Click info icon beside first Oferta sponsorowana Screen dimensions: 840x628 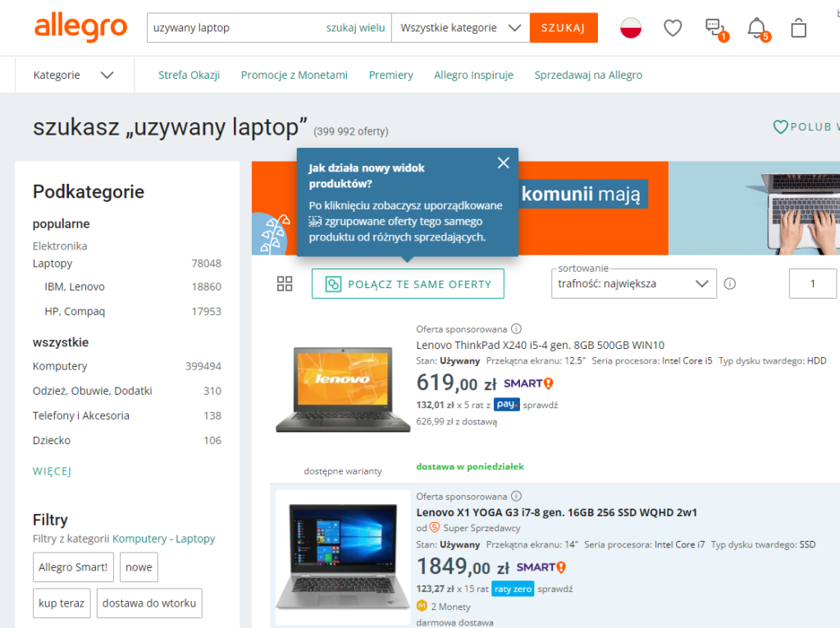[517, 328]
